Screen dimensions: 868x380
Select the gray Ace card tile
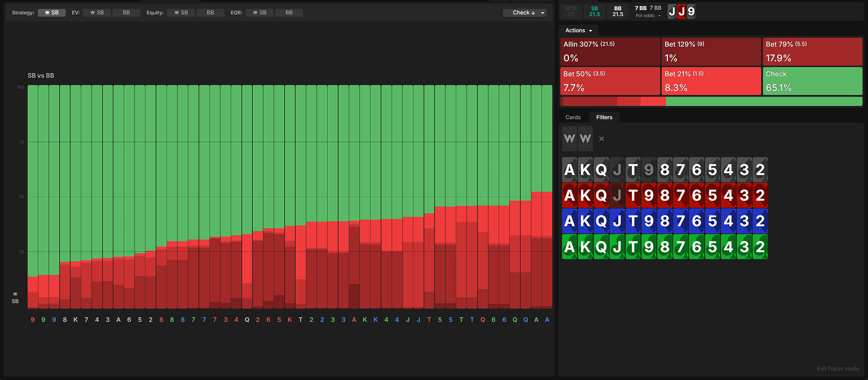[569, 170]
